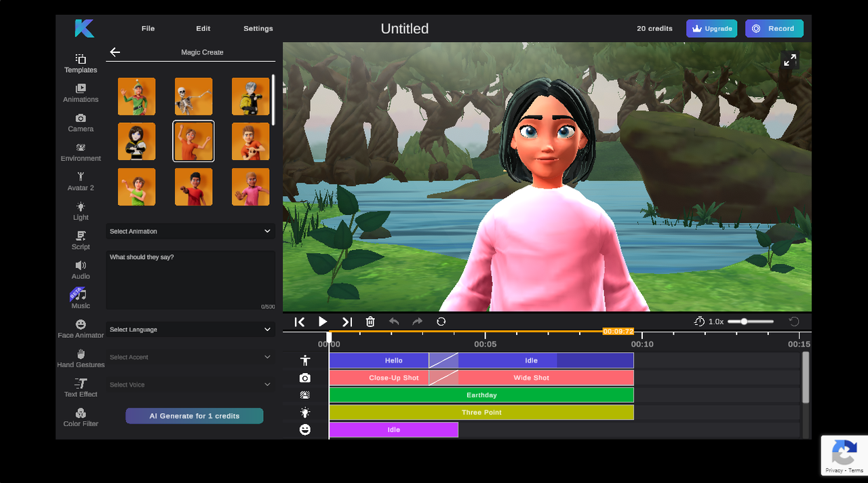Select the gray-haired armored avatar thumbnail
Image resolution: width=868 pixels, height=483 pixels.
click(250, 96)
